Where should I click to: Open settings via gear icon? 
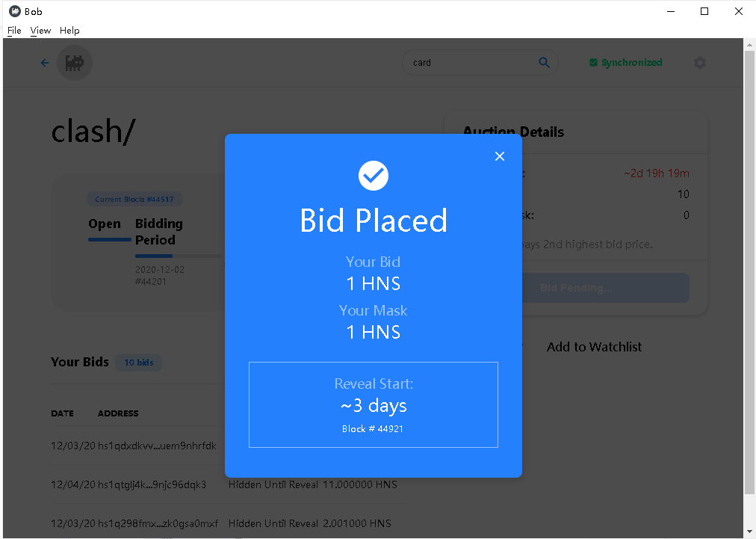click(x=699, y=63)
